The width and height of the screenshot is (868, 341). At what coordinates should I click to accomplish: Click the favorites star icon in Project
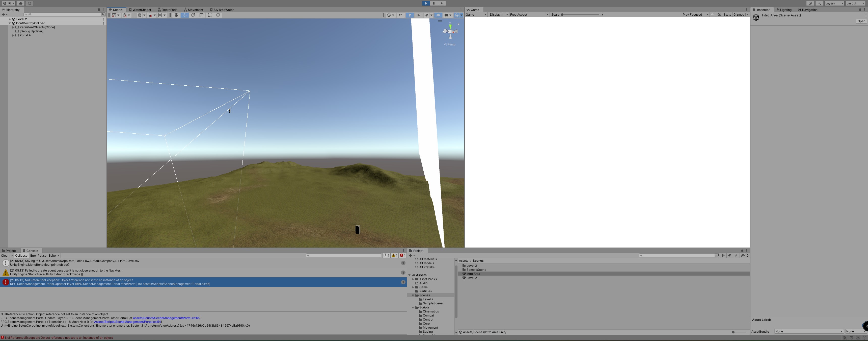point(736,255)
